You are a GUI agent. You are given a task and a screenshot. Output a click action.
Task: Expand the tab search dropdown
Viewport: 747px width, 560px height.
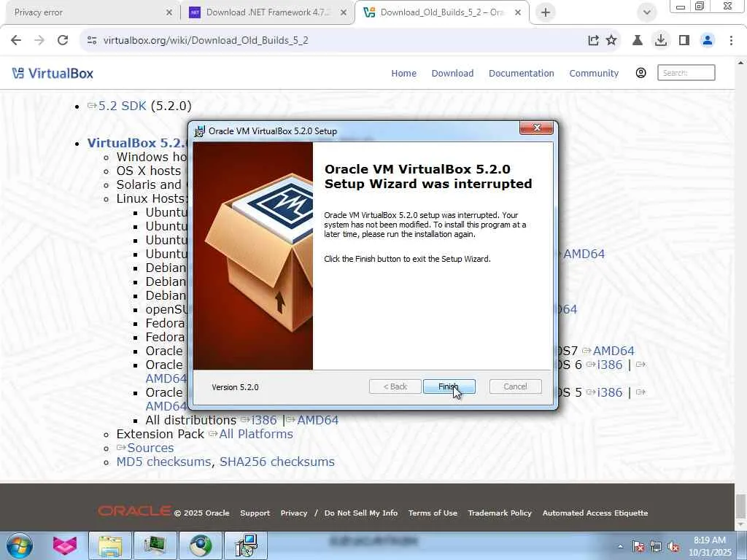[x=646, y=12]
